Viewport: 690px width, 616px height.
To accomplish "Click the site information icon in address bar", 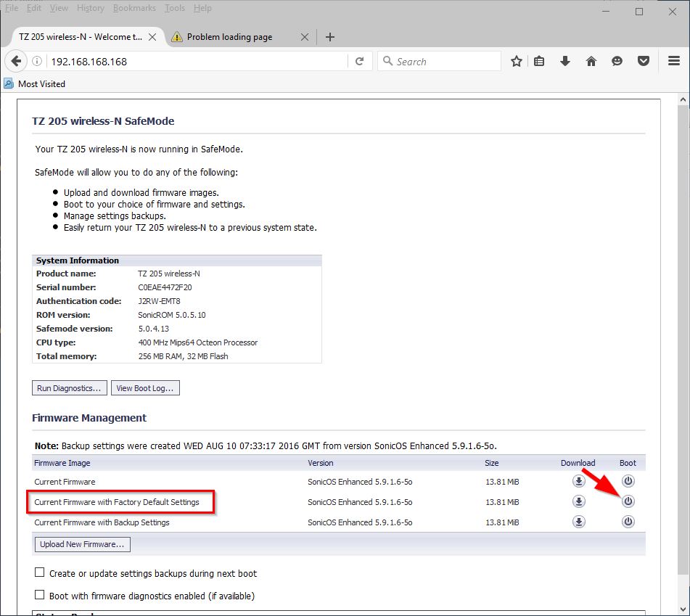I will 37,61.
